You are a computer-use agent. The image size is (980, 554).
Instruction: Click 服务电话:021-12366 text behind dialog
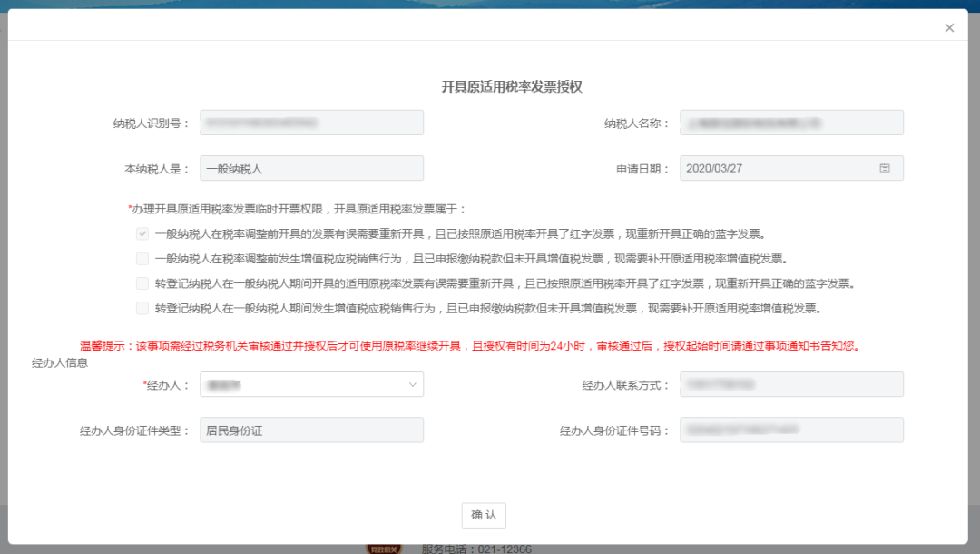point(476,549)
